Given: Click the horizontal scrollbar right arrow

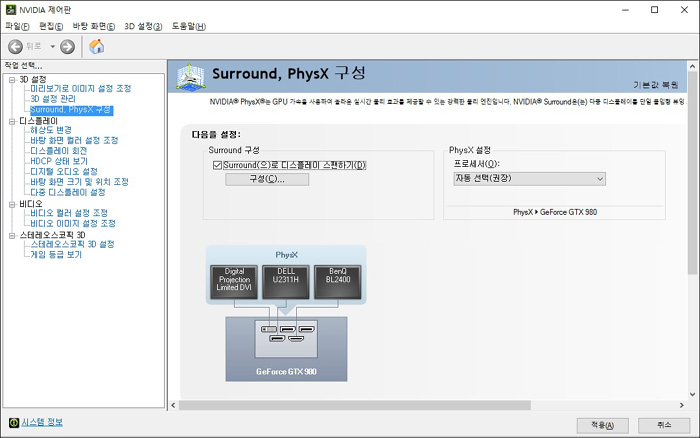Looking at the screenshot, I should click(x=682, y=405).
